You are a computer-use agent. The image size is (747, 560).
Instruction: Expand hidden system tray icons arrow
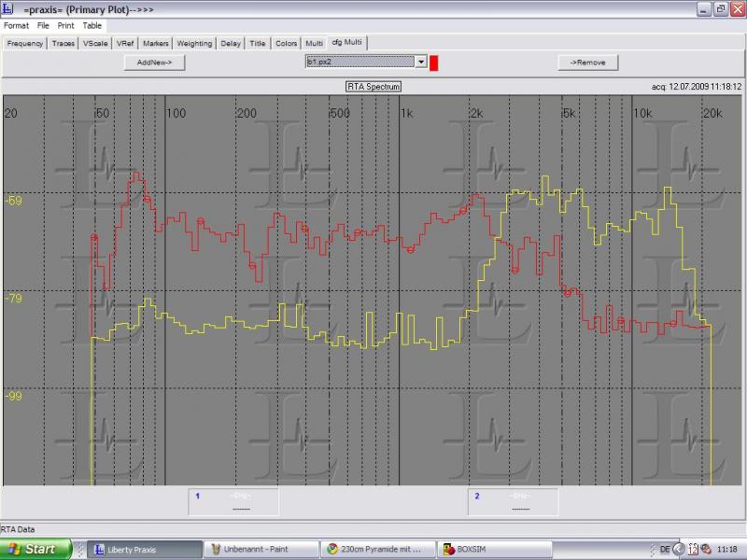pyautogui.click(x=679, y=550)
